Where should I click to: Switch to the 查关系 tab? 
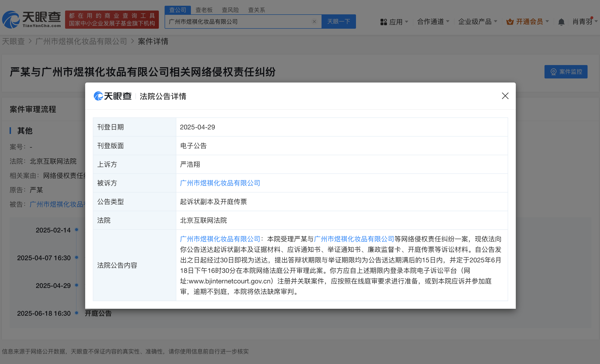(x=256, y=10)
